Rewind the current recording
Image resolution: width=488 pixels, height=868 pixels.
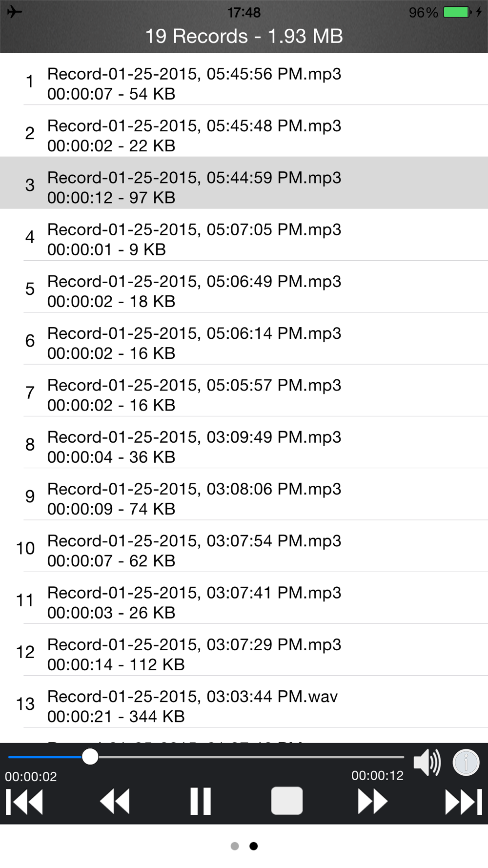click(x=115, y=802)
